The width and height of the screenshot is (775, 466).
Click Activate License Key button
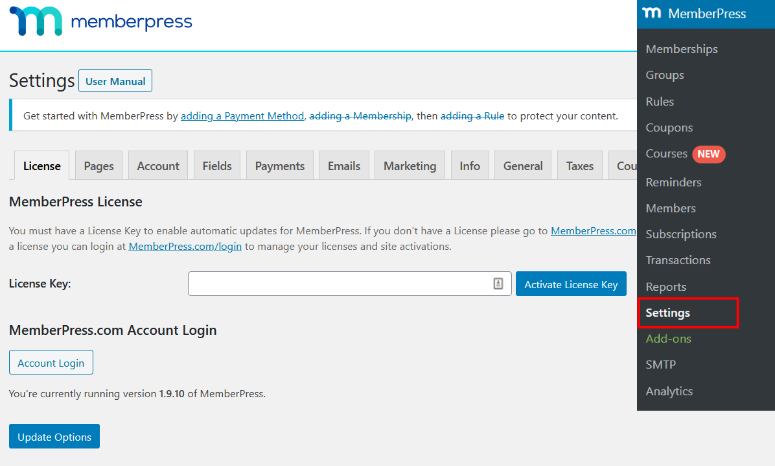tap(571, 284)
